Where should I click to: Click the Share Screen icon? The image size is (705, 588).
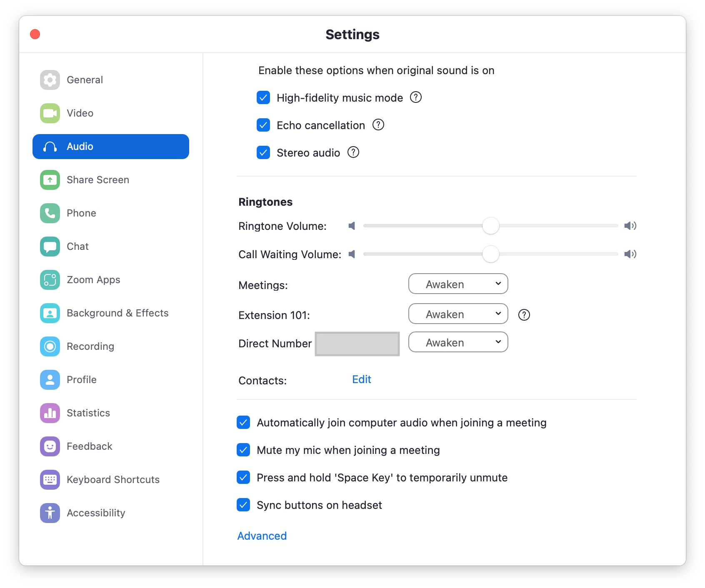tap(50, 180)
